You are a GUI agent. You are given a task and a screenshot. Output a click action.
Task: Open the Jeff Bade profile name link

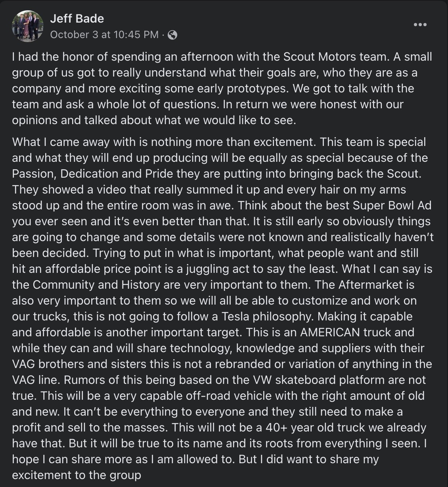(77, 19)
